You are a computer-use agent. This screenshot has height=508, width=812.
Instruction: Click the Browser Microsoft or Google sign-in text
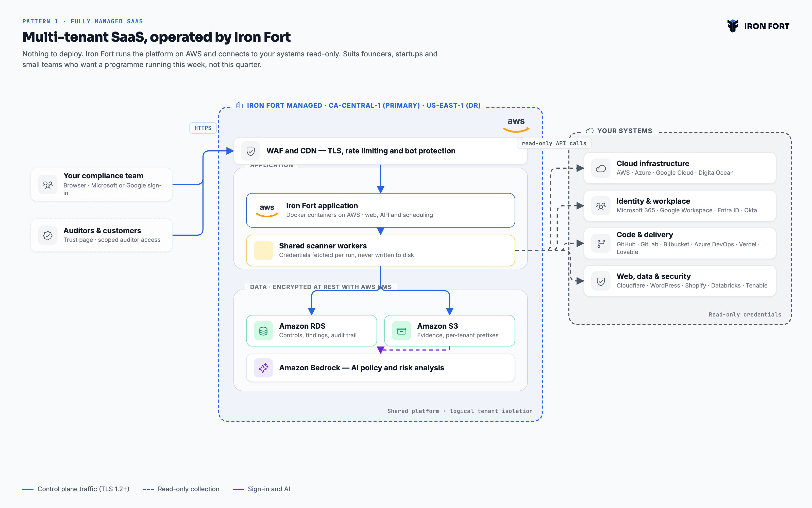(x=112, y=189)
